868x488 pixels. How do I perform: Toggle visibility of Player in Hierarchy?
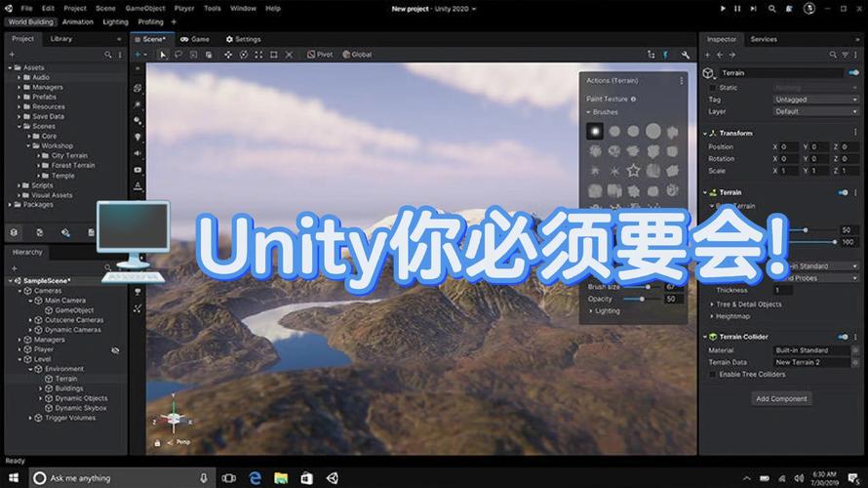point(115,350)
